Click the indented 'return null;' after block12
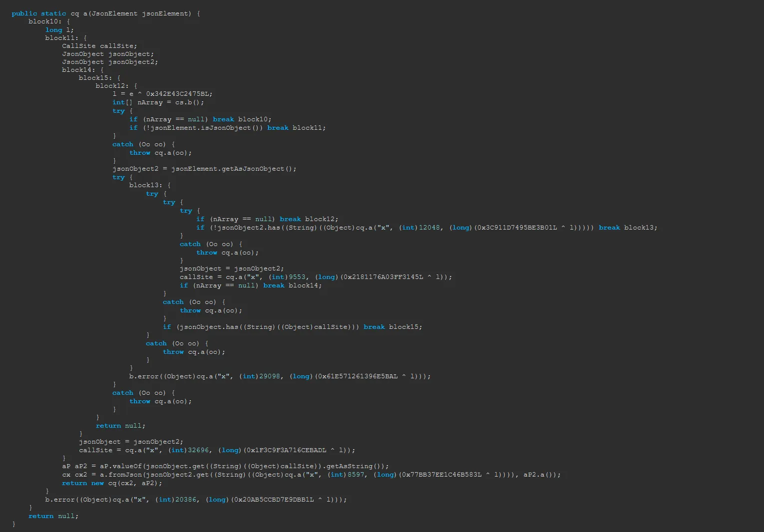764x532 pixels. [x=120, y=426]
